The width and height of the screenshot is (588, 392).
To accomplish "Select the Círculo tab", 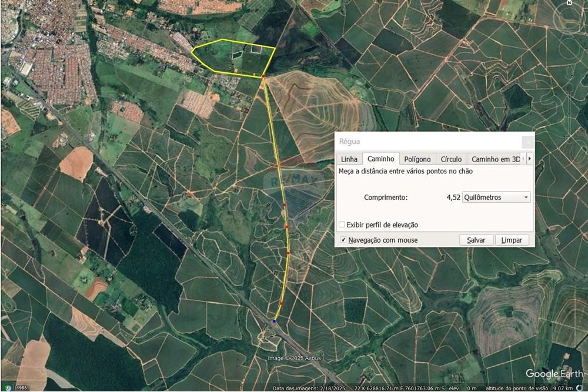I will [451, 159].
